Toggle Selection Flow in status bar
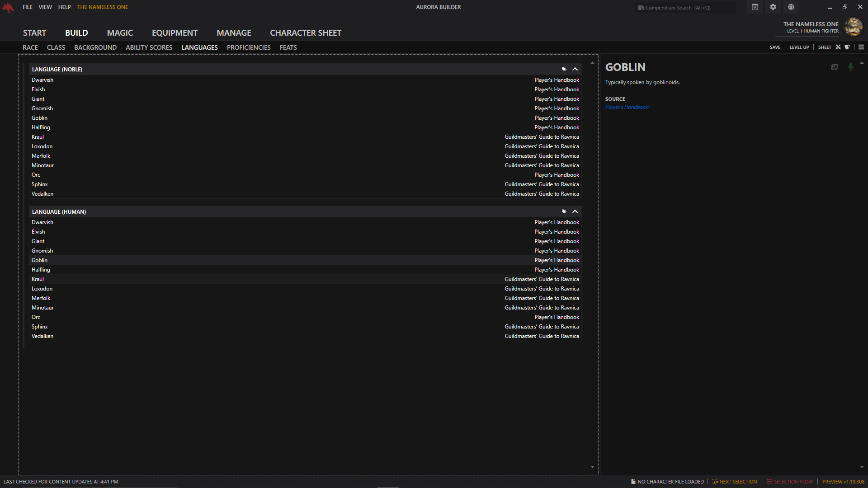868x488 pixels. point(790,482)
